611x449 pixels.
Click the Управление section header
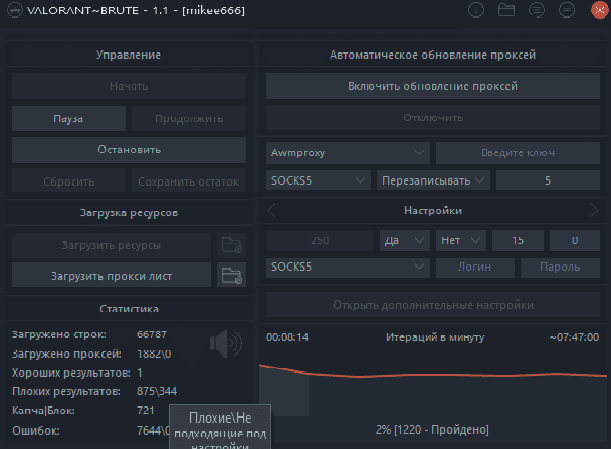[129, 55]
